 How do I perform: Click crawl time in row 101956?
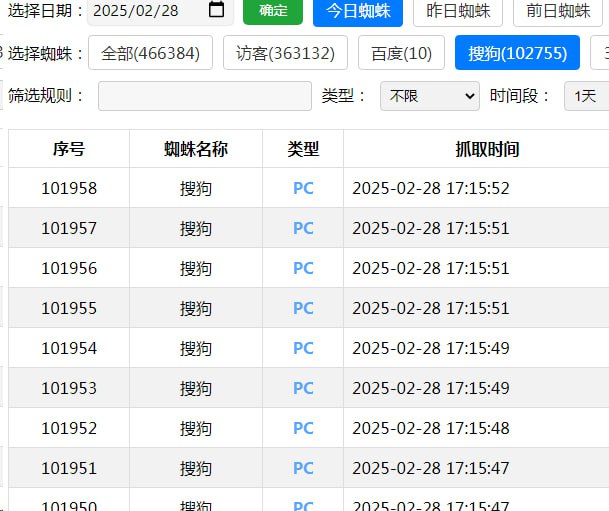coord(431,268)
